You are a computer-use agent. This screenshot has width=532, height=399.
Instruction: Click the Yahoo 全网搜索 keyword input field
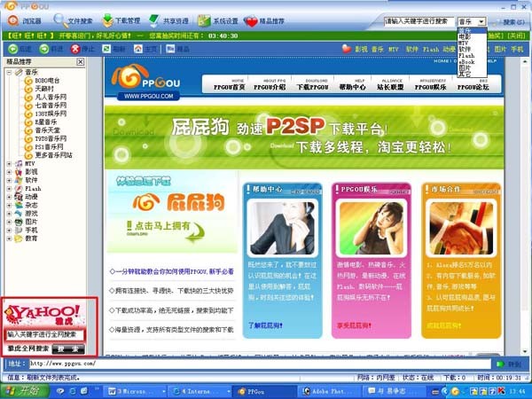tap(44, 335)
